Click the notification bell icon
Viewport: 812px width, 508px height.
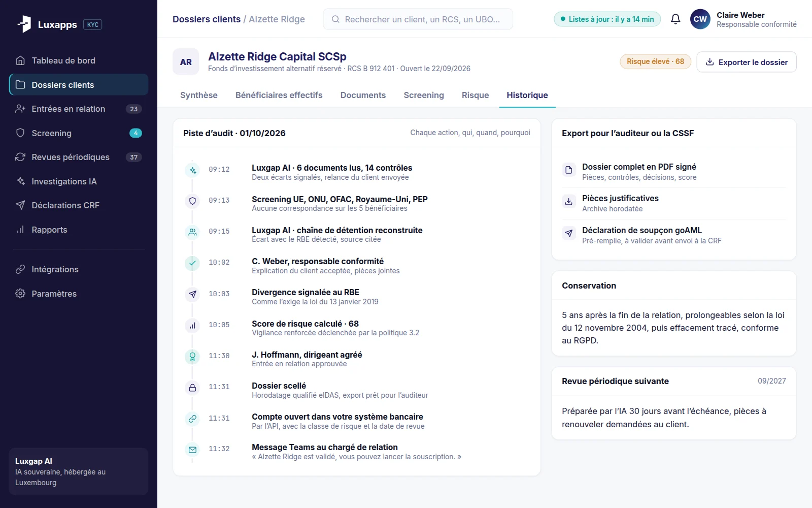(x=675, y=19)
